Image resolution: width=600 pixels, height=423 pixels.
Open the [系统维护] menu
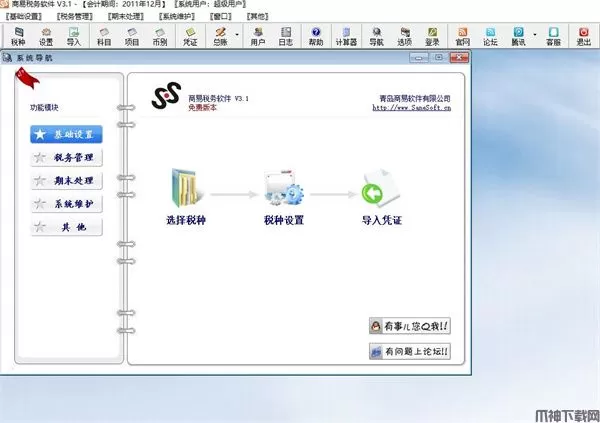point(177,16)
